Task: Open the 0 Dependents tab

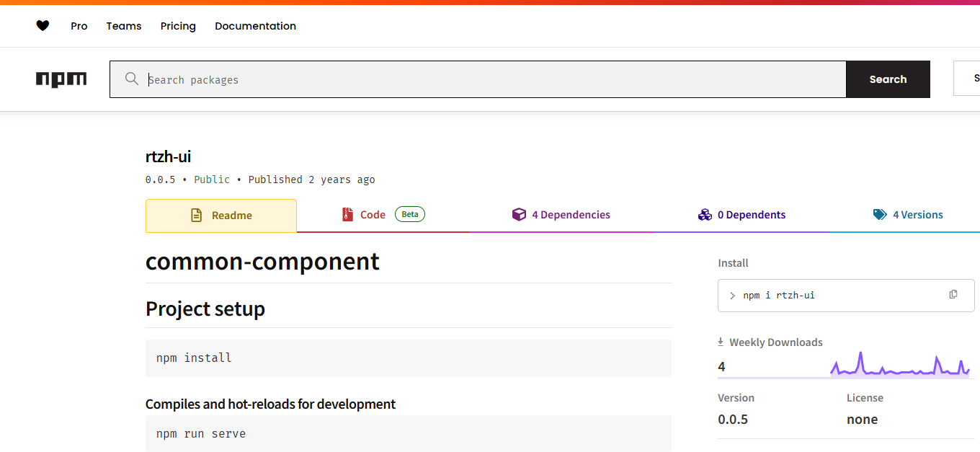Action: coord(741,215)
